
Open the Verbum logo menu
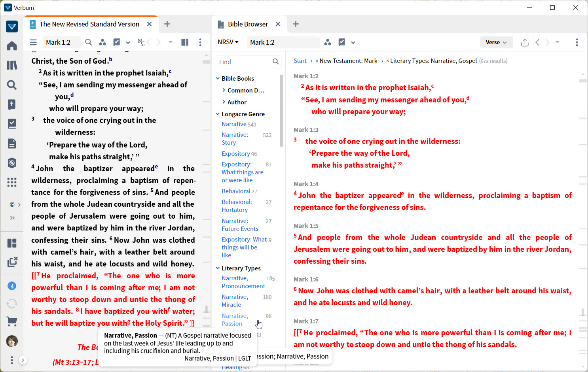(12, 26)
